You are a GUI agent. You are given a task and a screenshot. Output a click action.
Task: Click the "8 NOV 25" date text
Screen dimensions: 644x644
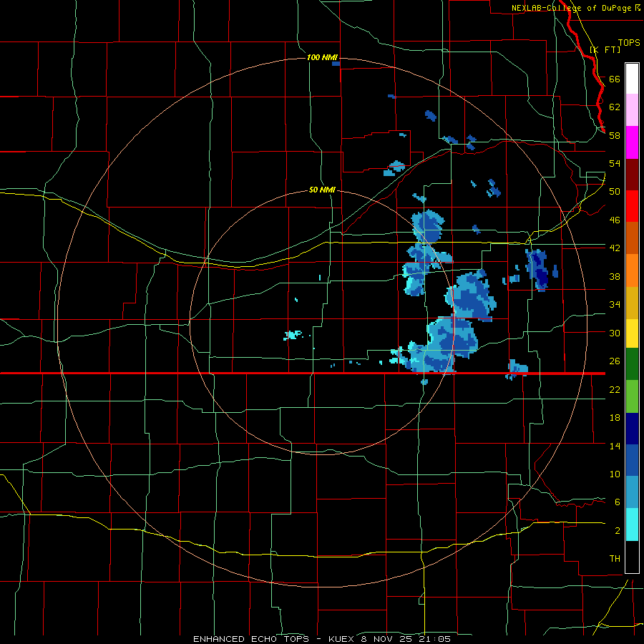point(388,639)
